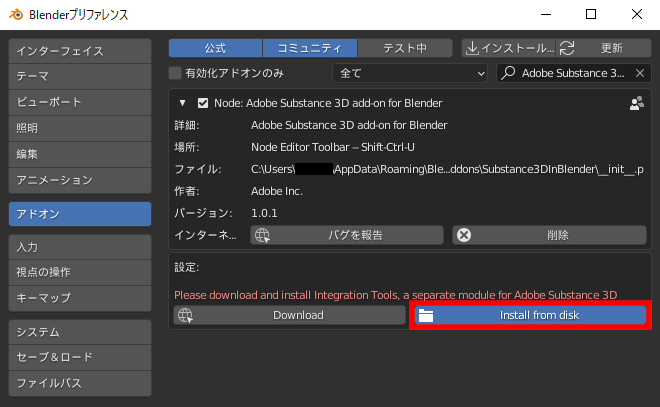660x407 pixels.
Task: Open the 入力 preferences section
Action: point(80,247)
